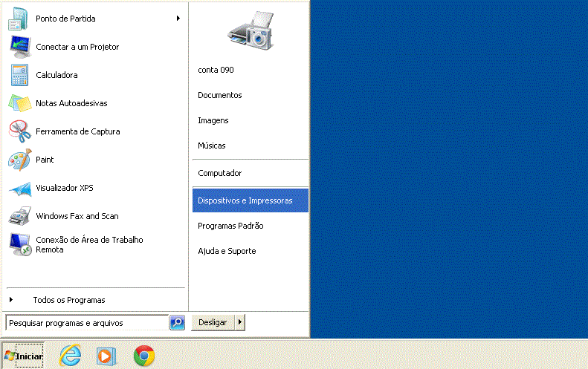The height and width of the screenshot is (369, 588).
Task: Launch the Ferramenta de Captura scissors icon
Action: [x=20, y=131]
